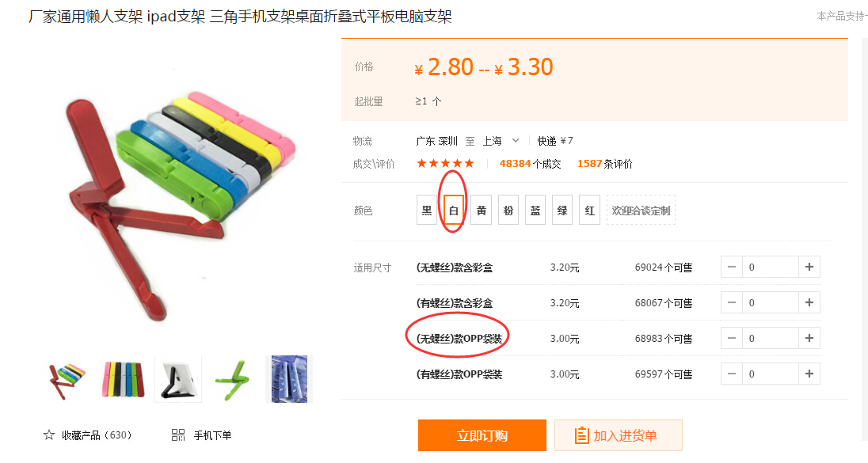Choose the 红 color option
This screenshot has width=868, height=463.
589,211
